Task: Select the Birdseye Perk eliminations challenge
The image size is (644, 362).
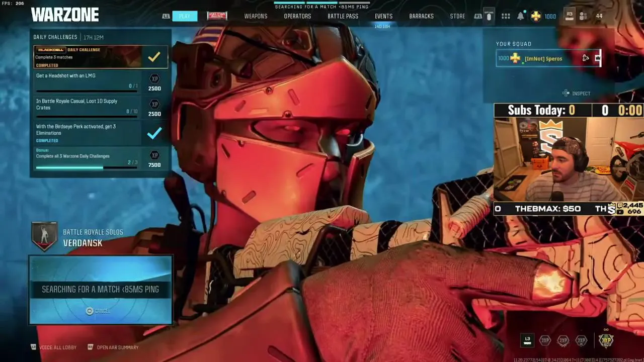Action: click(x=101, y=133)
